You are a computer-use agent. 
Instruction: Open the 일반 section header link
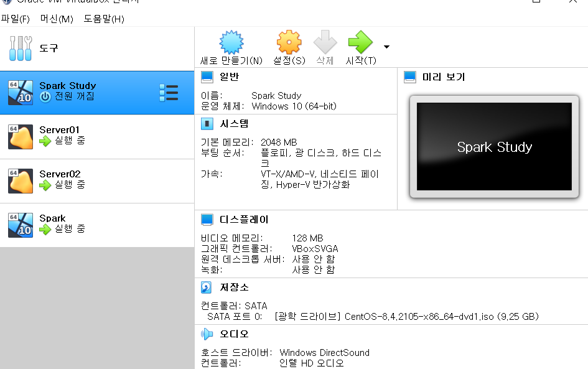click(x=229, y=77)
